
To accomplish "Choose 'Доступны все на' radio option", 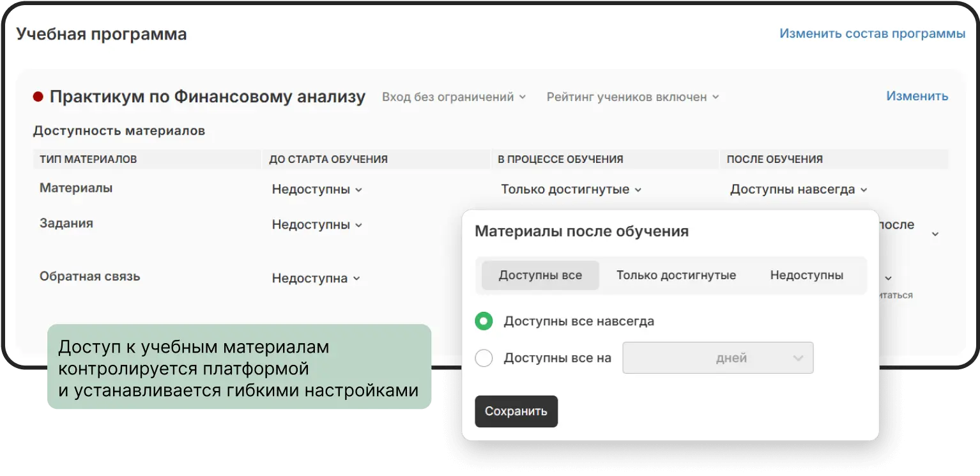I will (x=484, y=358).
